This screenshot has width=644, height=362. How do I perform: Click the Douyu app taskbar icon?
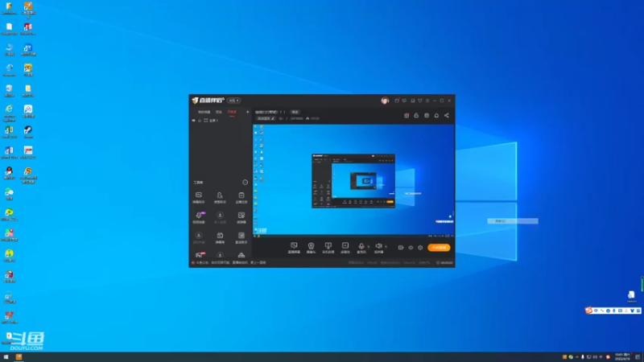point(19,357)
